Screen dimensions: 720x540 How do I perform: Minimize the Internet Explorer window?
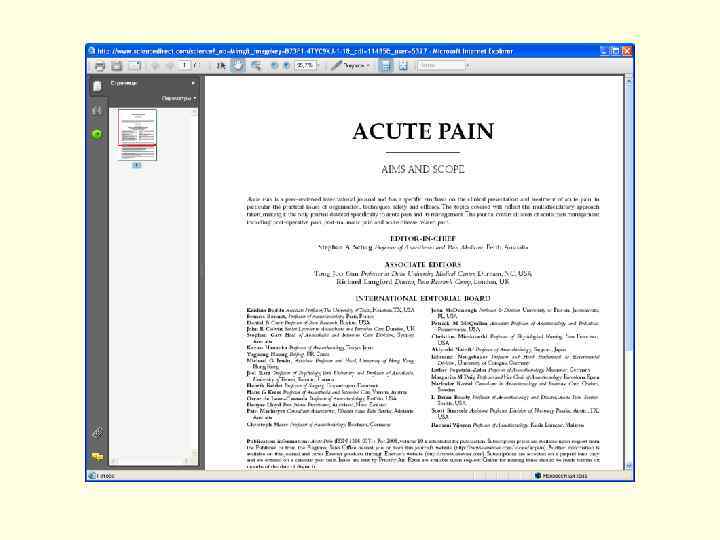tap(604, 51)
